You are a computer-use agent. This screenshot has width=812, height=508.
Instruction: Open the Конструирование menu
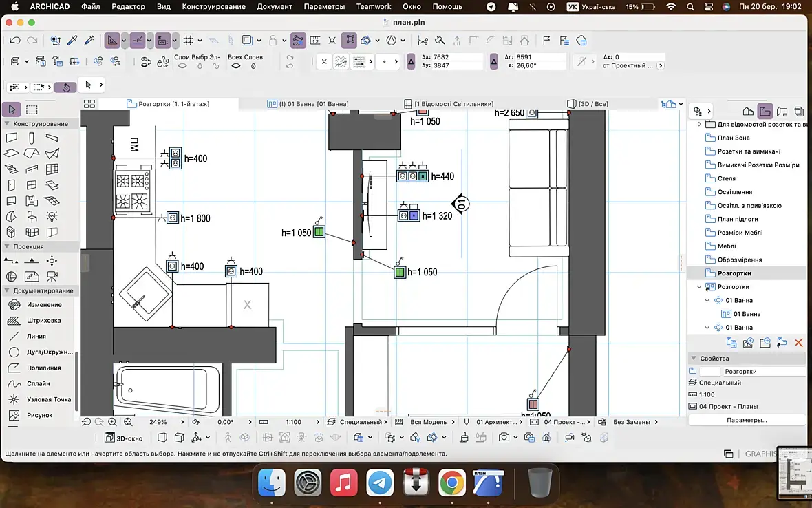(213, 6)
